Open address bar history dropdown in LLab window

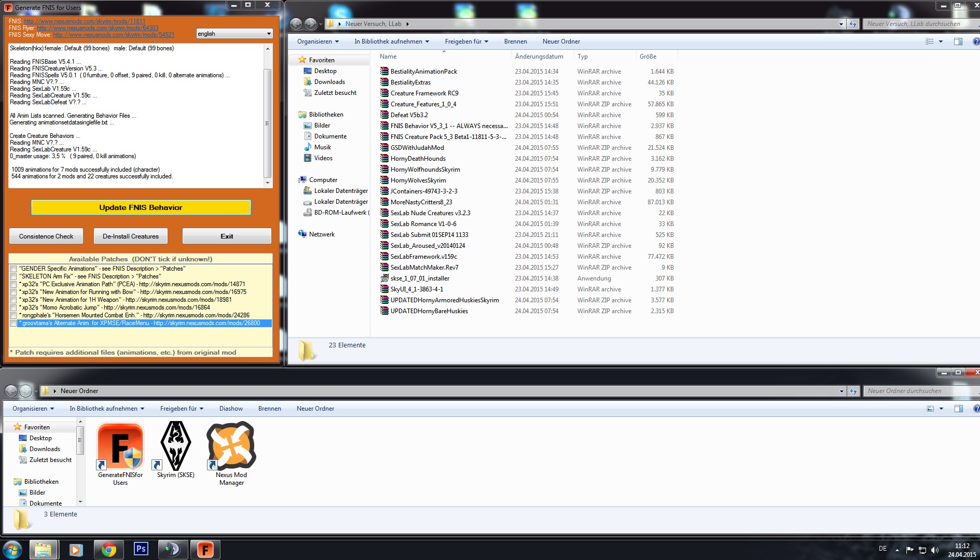coord(841,24)
